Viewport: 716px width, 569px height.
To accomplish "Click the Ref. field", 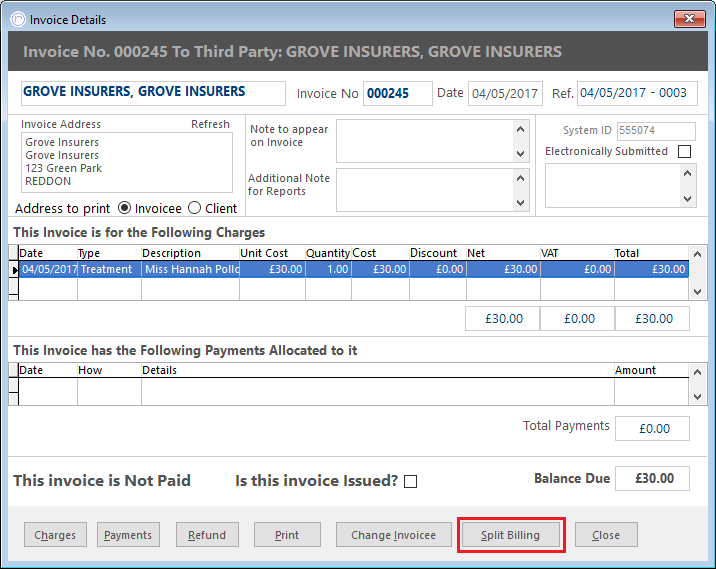I will [x=636, y=93].
